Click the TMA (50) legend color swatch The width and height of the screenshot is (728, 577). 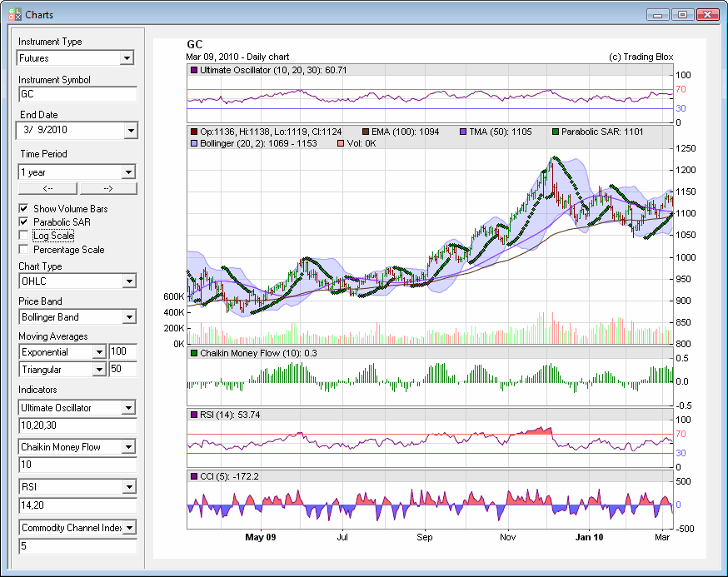pos(463,132)
